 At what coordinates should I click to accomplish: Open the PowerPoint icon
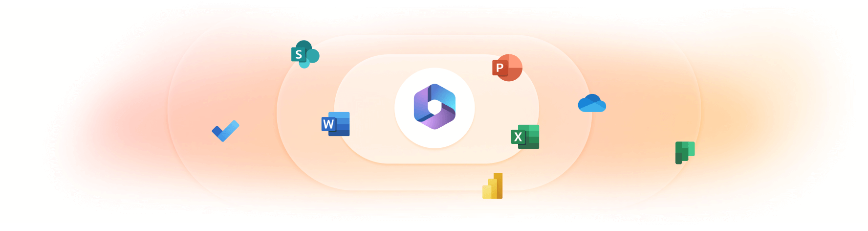pyautogui.click(x=507, y=68)
